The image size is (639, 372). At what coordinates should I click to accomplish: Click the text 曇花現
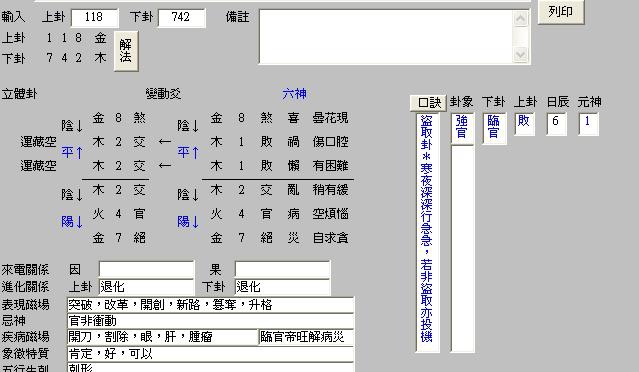coord(331,118)
